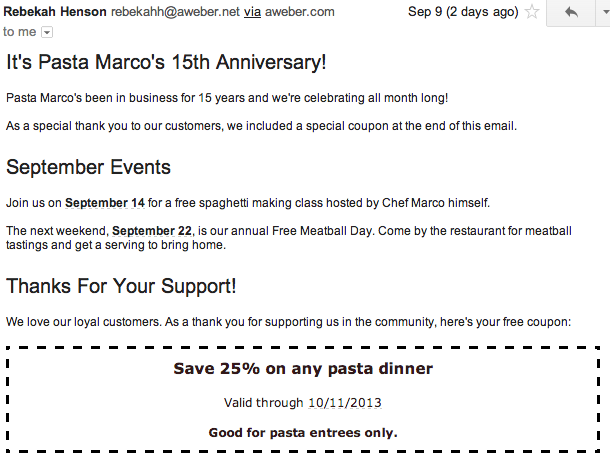Click the underlined "via" link
This screenshot has height=461, width=610.
[x=252, y=12]
